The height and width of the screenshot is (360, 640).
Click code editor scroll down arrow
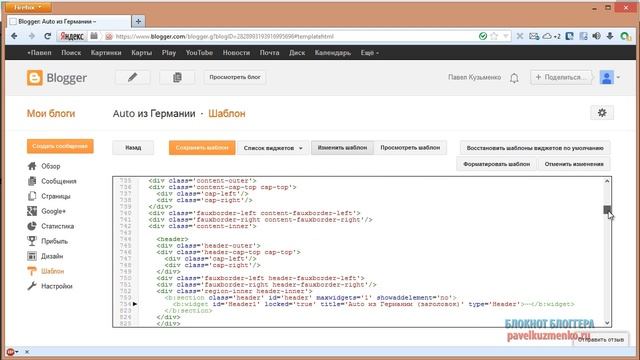pos(607,323)
